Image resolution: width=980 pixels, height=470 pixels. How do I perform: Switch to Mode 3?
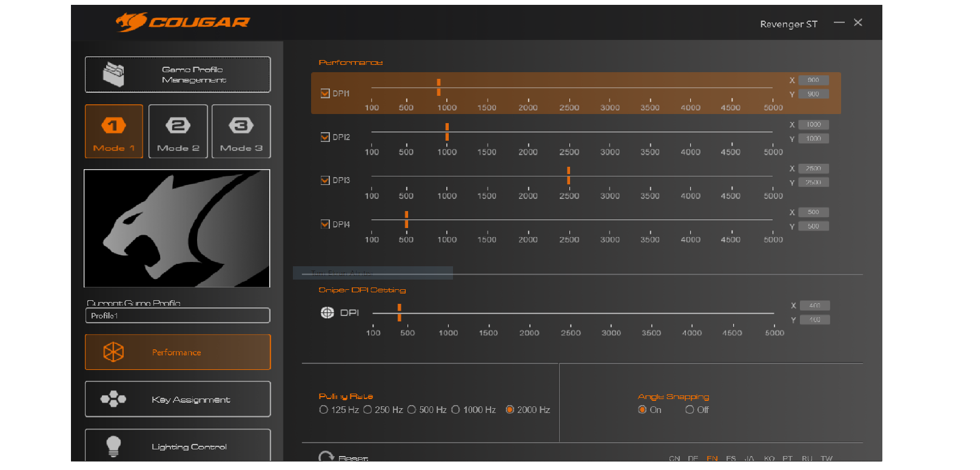click(x=241, y=132)
